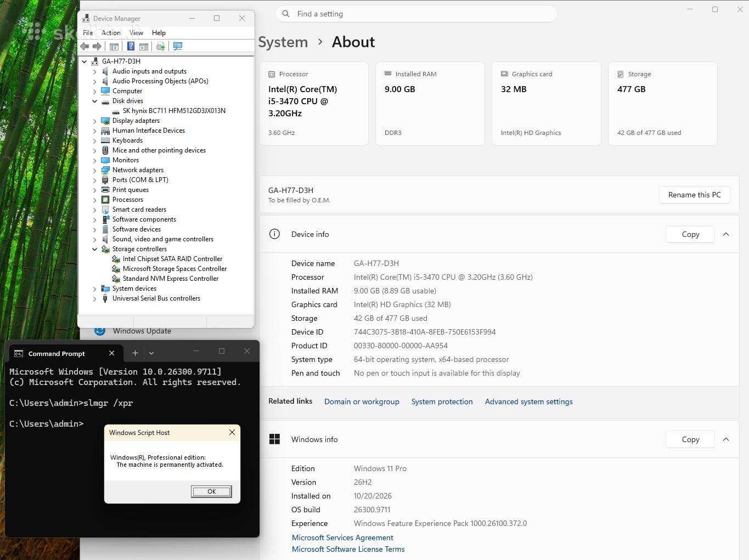749x560 pixels.
Task: Click the blue Help icon in Device Manager
Action: [x=131, y=47]
